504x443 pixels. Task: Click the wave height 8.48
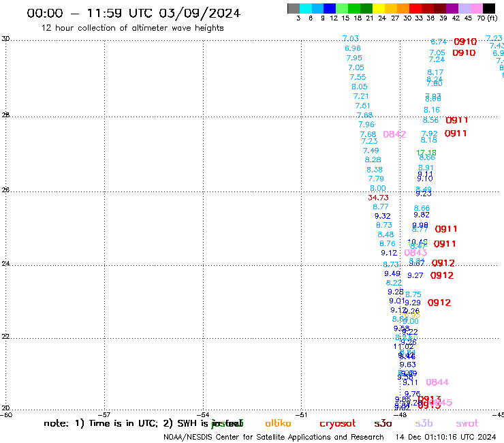coord(385,234)
